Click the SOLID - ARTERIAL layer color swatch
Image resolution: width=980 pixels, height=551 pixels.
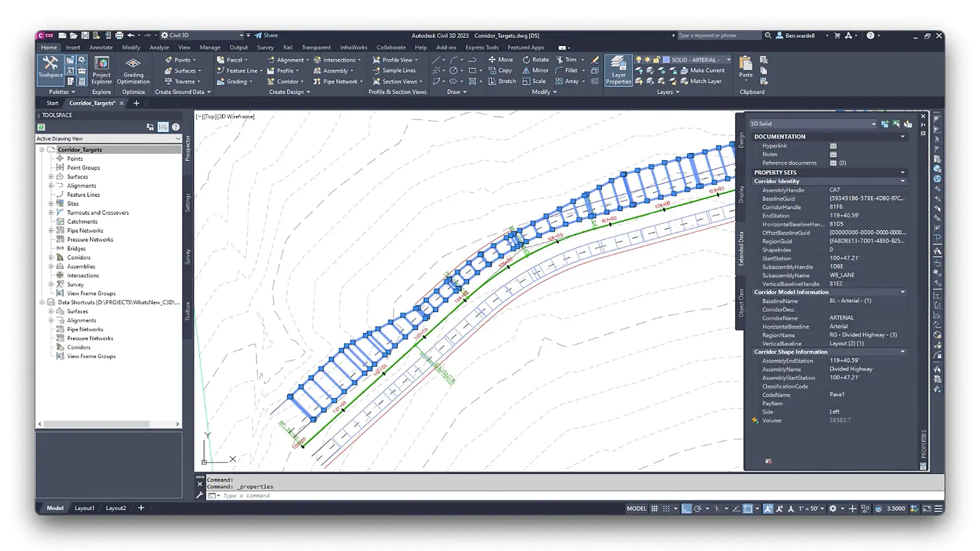pyautogui.click(x=666, y=60)
